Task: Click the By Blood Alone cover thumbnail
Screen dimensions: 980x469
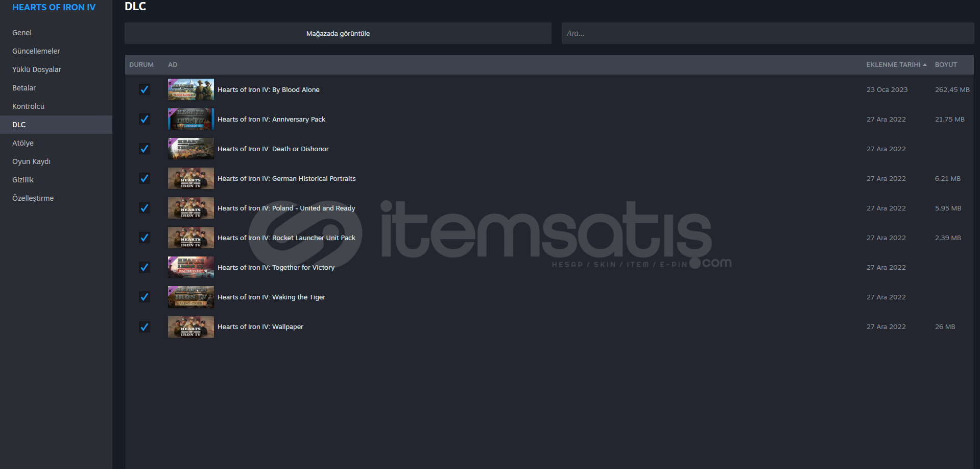Action: point(191,89)
